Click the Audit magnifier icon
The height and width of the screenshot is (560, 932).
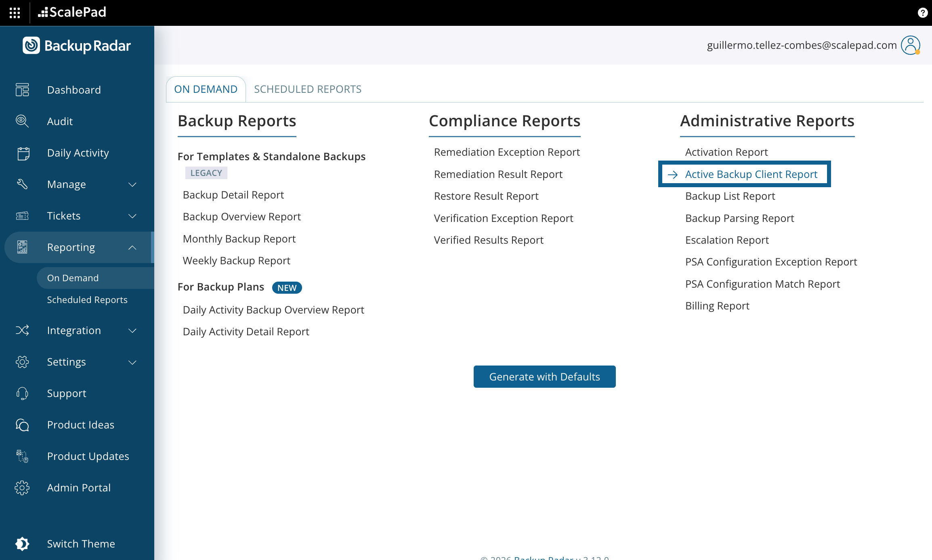click(22, 121)
